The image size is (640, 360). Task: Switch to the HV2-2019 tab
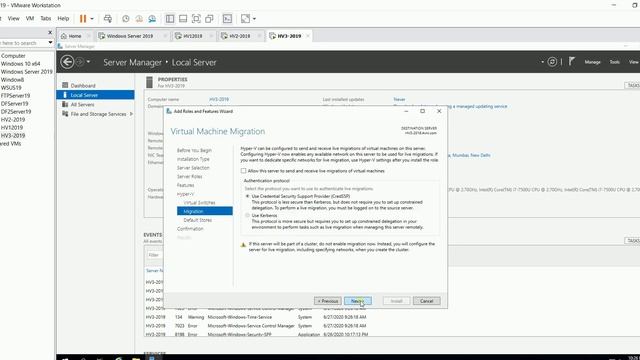click(x=239, y=36)
